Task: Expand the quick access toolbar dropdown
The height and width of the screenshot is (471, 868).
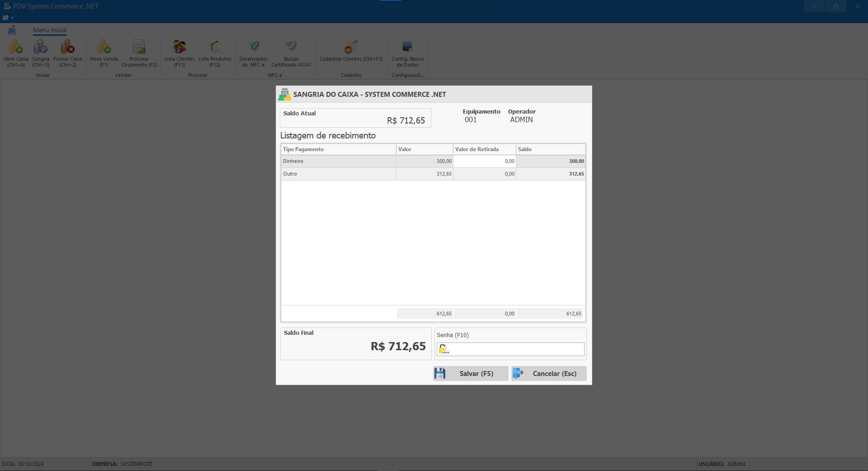Action: (x=12, y=18)
